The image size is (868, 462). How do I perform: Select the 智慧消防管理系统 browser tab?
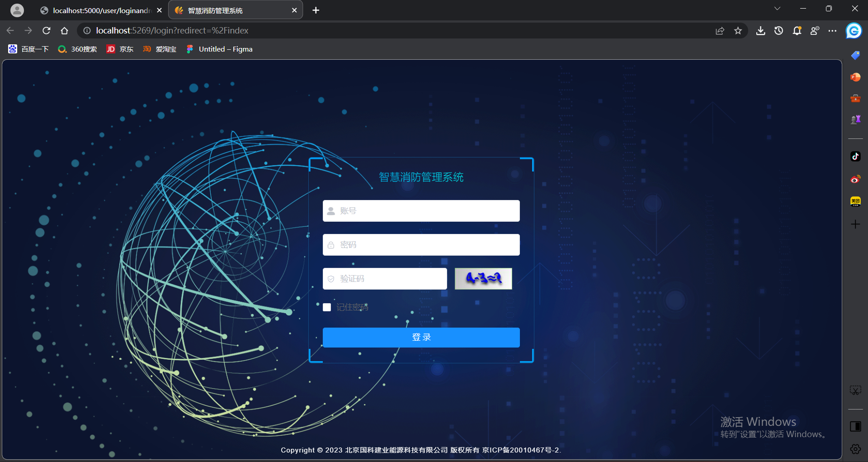click(x=235, y=10)
